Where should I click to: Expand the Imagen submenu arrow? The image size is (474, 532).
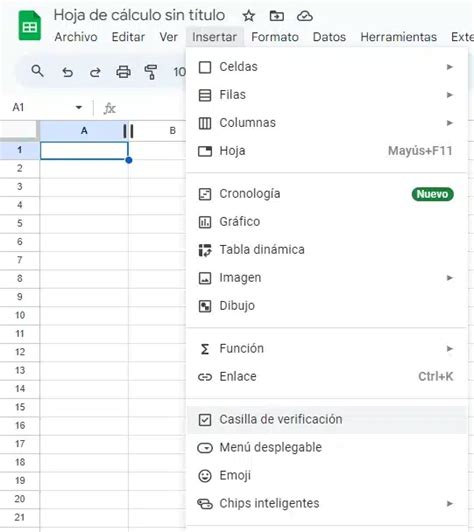click(450, 278)
